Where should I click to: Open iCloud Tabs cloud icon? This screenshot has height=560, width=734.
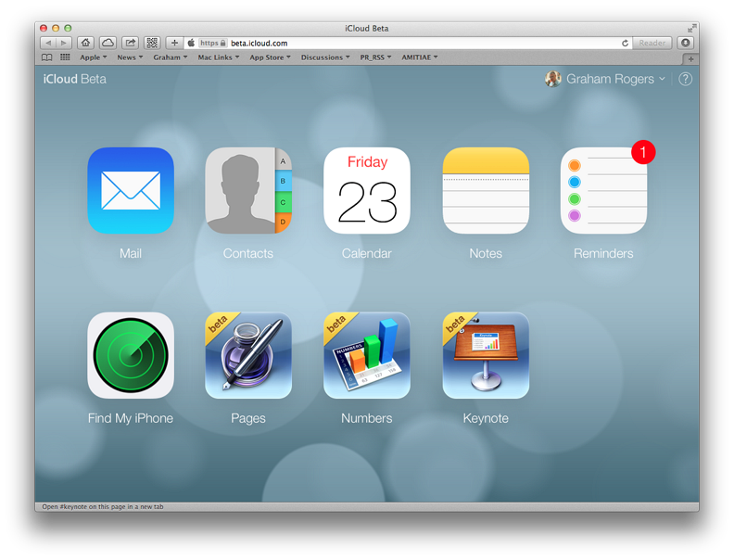[108, 43]
